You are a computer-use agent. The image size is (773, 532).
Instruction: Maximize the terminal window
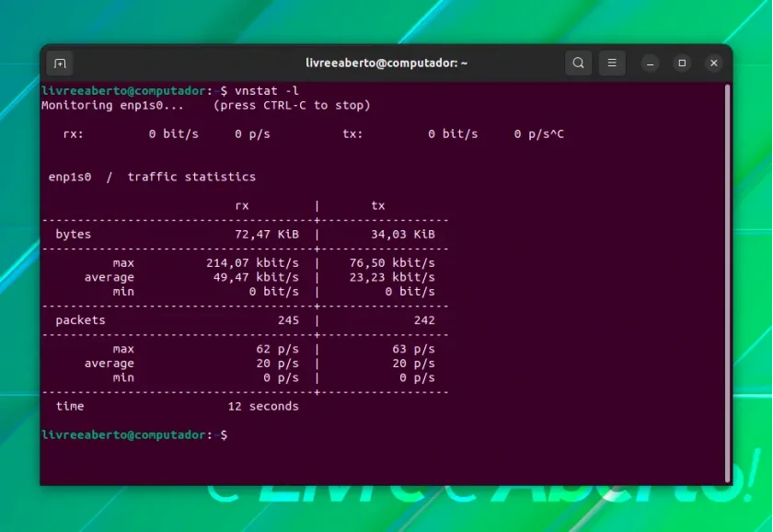(x=682, y=64)
